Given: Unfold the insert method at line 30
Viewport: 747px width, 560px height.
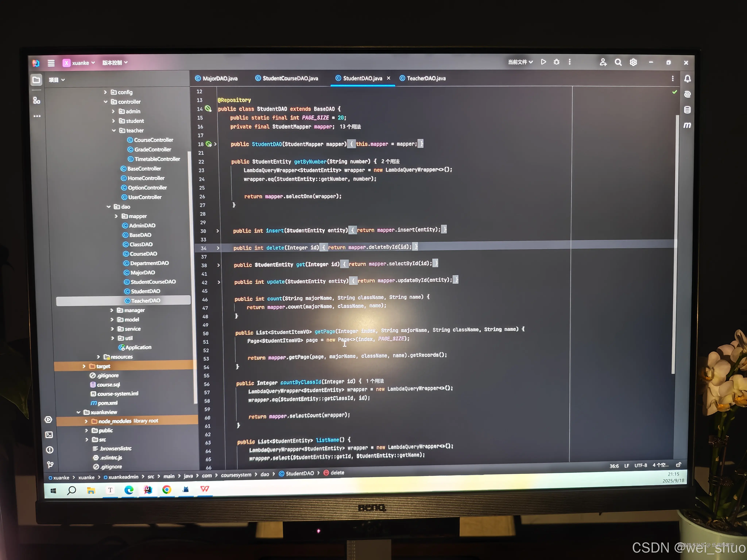Looking at the screenshot, I should (218, 231).
